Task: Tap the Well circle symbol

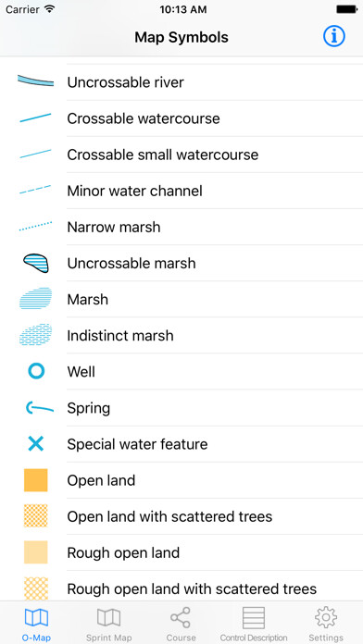Action: tap(36, 372)
